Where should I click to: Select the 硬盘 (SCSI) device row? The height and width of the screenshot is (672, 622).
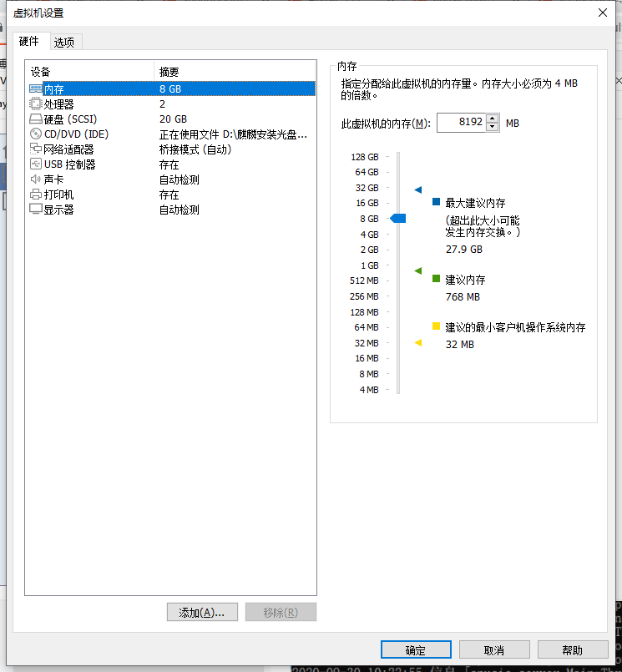pyautogui.click(x=171, y=119)
